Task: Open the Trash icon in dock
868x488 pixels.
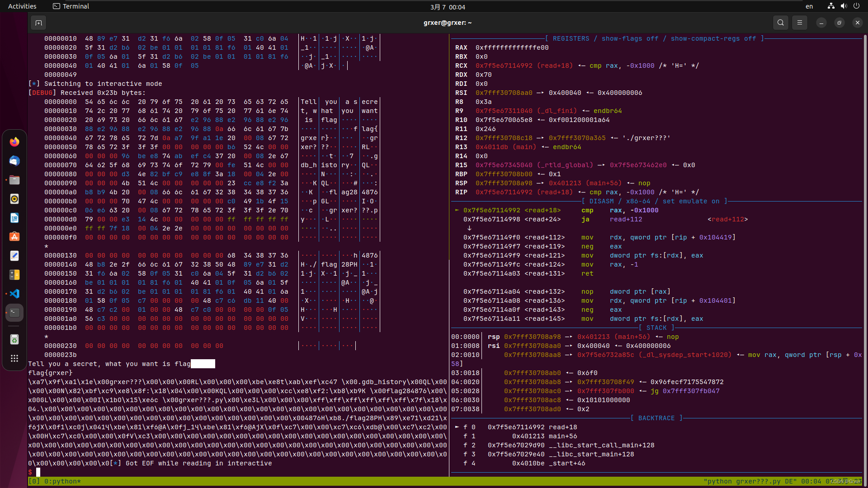Action: pyautogui.click(x=14, y=339)
